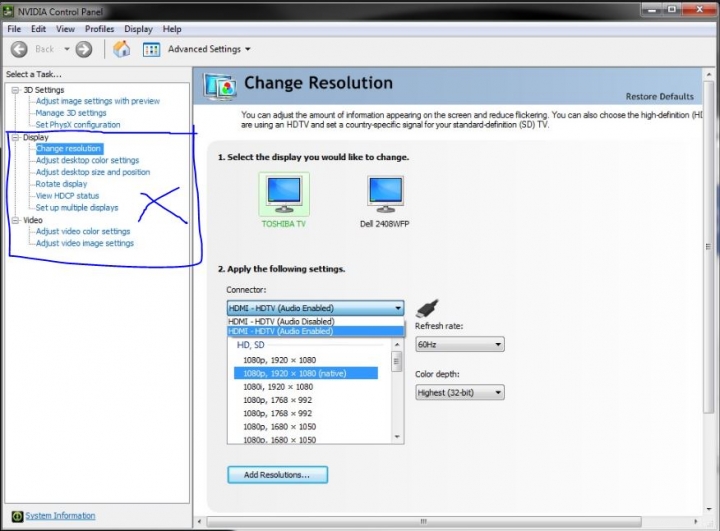
Task: Click the Advanced Settings view icon
Action: click(x=152, y=49)
